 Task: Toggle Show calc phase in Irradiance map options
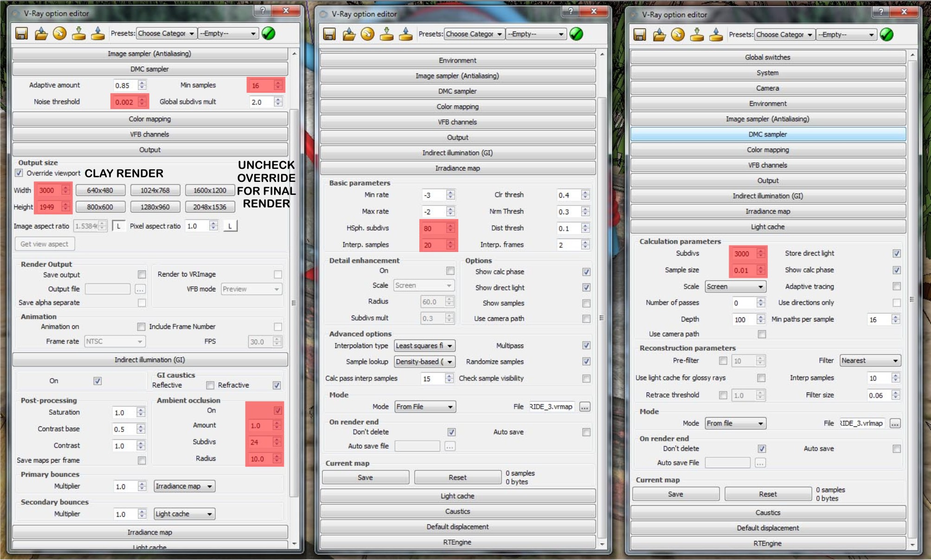(x=586, y=272)
